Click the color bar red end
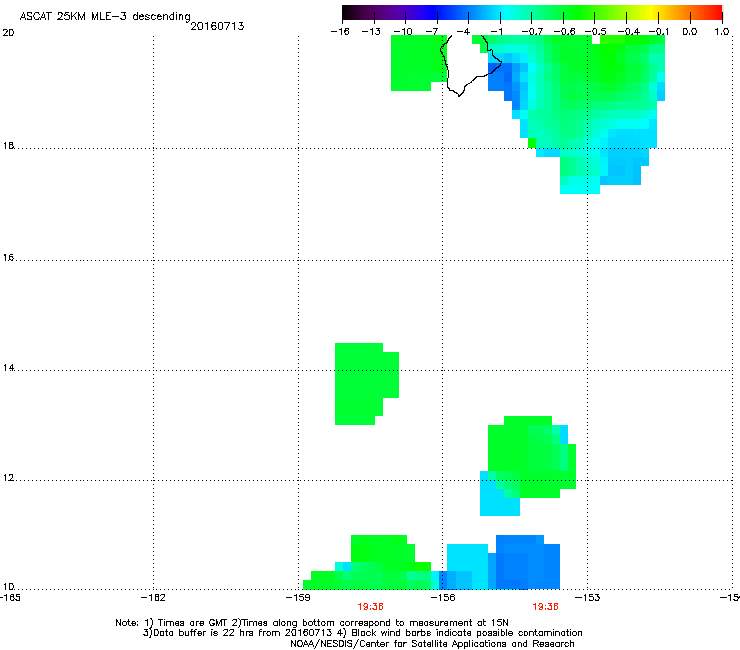This screenshot has height=650, width=740. pos(713,12)
